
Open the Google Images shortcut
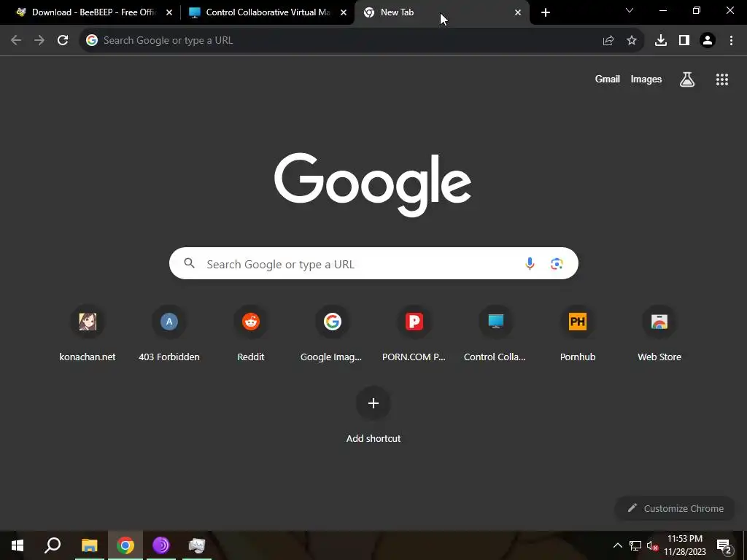click(x=333, y=334)
